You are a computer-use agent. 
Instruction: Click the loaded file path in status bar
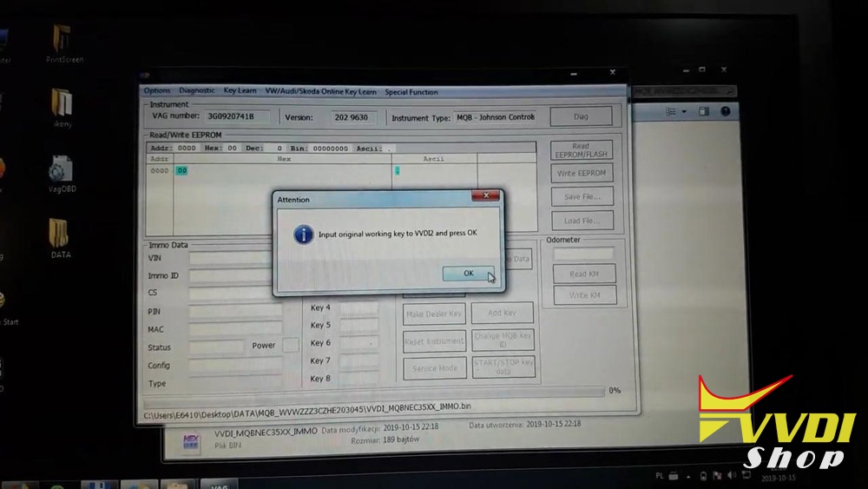(x=307, y=410)
